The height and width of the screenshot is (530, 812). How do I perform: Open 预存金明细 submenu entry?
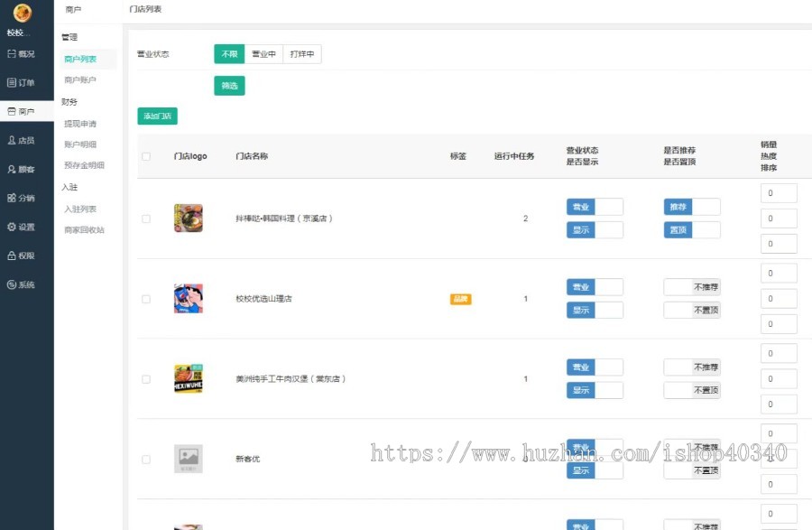(x=84, y=165)
